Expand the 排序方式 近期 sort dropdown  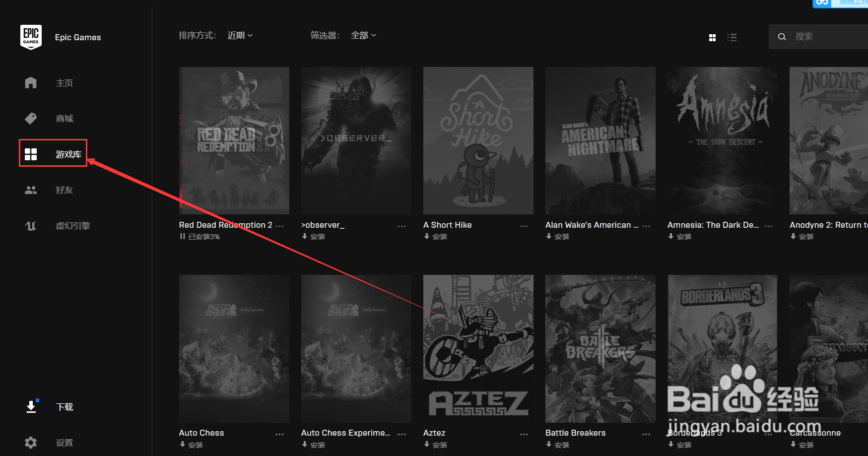pyautogui.click(x=240, y=35)
